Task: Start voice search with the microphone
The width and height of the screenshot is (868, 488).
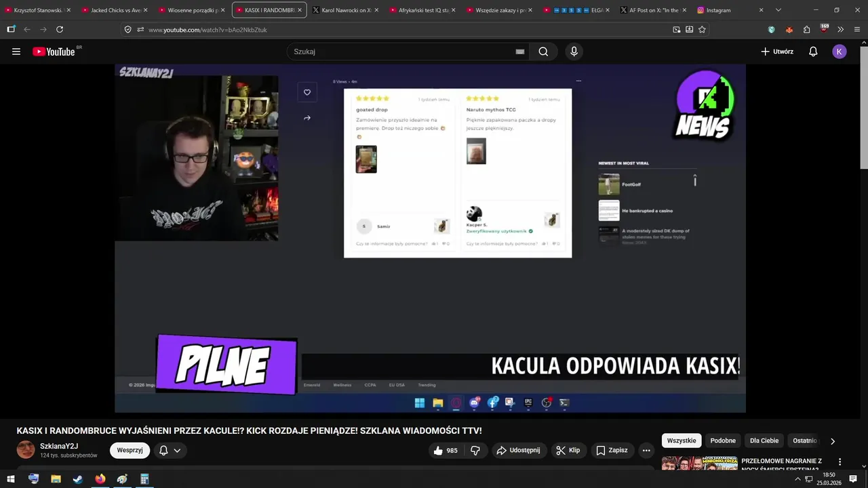Action: tap(574, 52)
